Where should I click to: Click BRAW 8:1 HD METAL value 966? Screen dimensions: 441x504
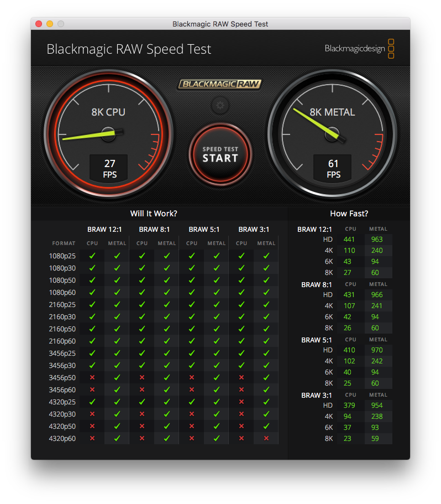[377, 295]
